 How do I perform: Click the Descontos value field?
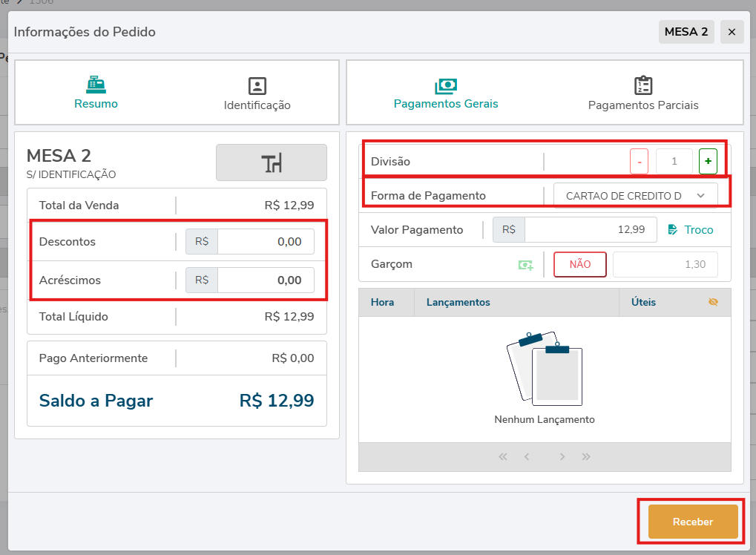point(265,241)
